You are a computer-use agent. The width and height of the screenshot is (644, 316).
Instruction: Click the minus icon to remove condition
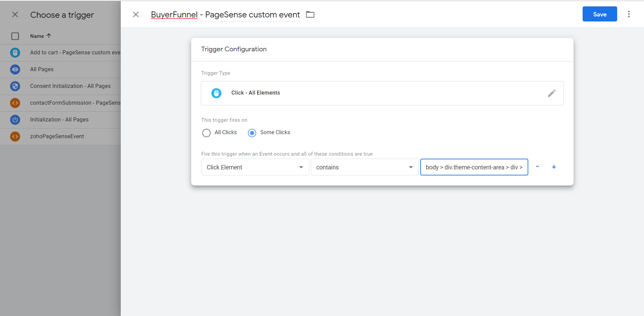click(537, 167)
